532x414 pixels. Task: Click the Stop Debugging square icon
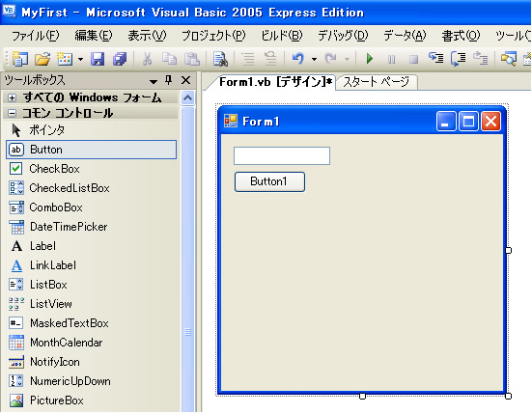tap(413, 59)
